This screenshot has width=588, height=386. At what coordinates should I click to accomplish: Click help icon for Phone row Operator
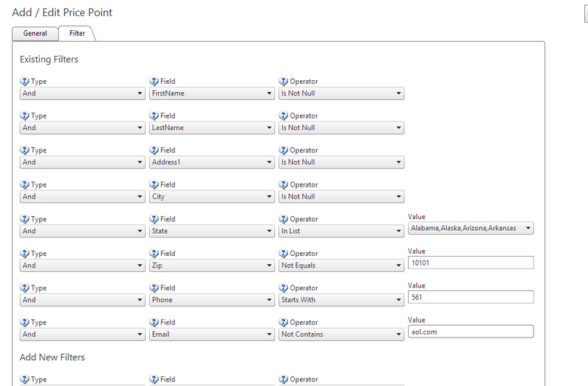(283, 288)
